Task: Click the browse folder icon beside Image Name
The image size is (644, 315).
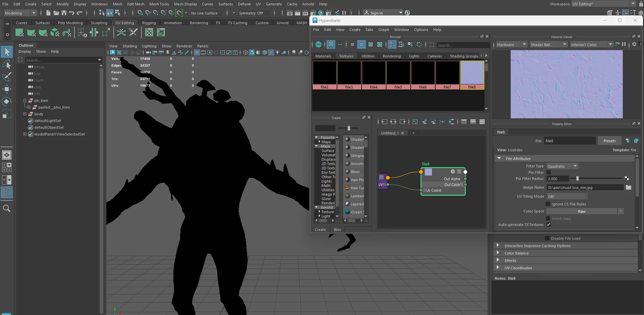Action: coord(629,188)
